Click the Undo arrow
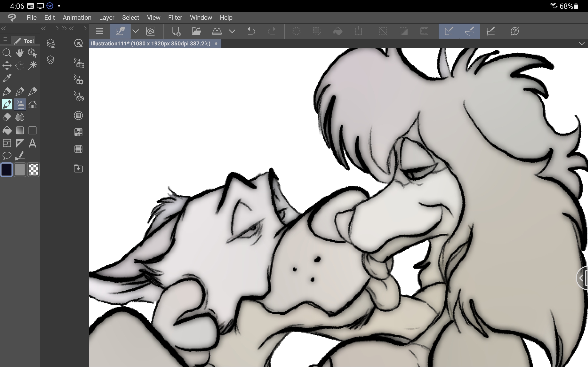The height and width of the screenshot is (367, 588). pyautogui.click(x=251, y=31)
